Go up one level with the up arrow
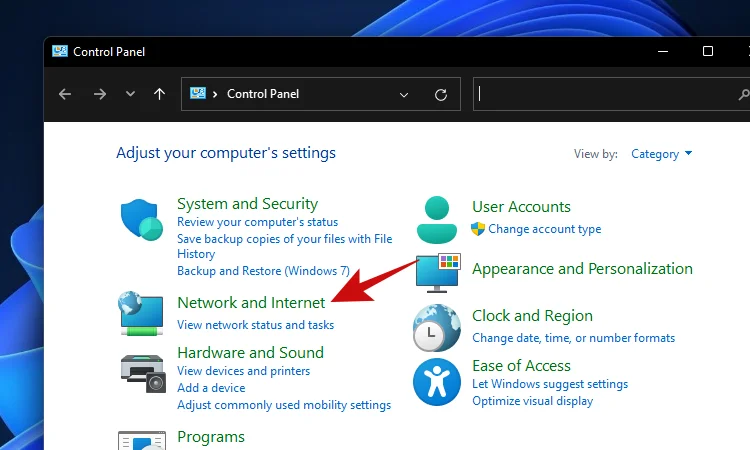The height and width of the screenshot is (450, 750). [x=159, y=94]
